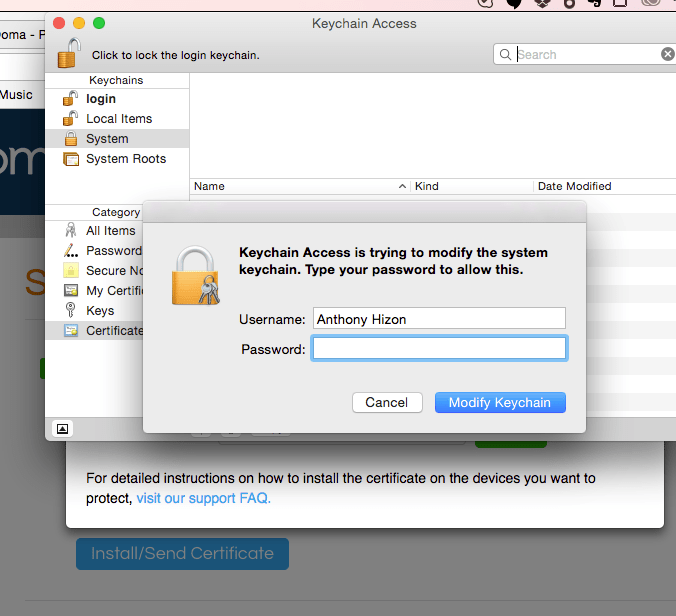The height and width of the screenshot is (616, 676).
Task: Select the All Items category
Action: click(x=94, y=231)
